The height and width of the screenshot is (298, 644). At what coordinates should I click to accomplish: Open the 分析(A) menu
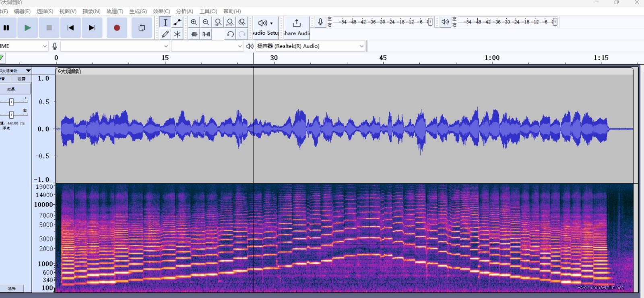click(185, 11)
